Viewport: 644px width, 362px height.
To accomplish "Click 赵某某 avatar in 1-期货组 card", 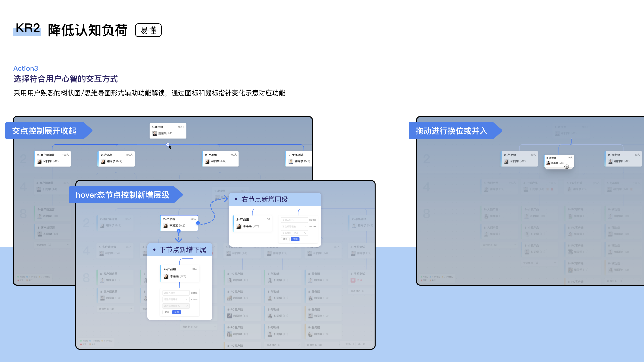I will click(x=155, y=133).
